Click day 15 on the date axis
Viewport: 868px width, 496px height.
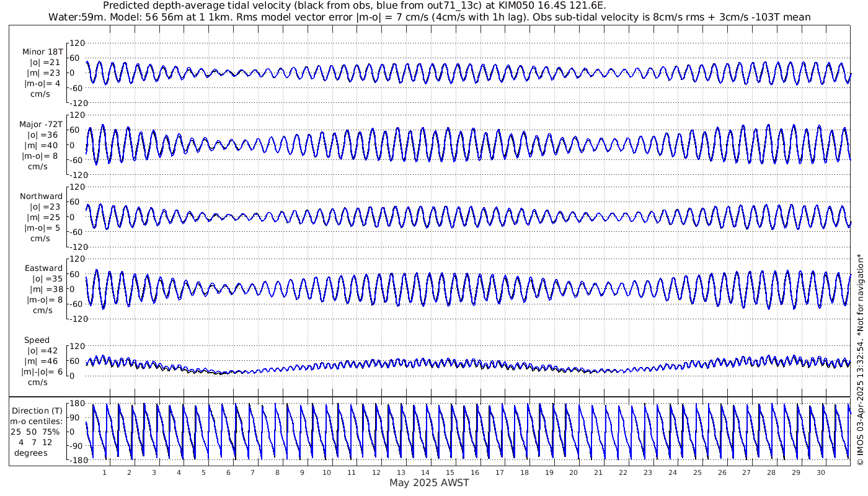point(450,472)
